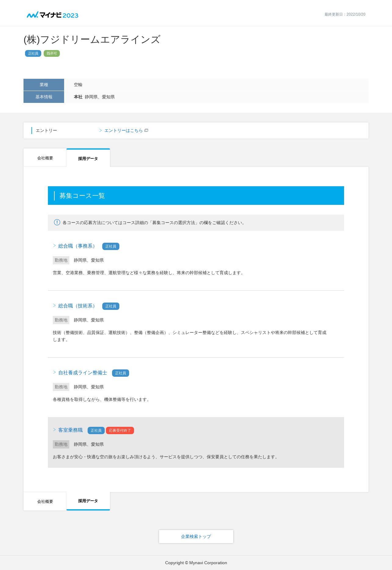Click the info exclamation icon in the notice
The height and width of the screenshot is (570, 392).
57,222
